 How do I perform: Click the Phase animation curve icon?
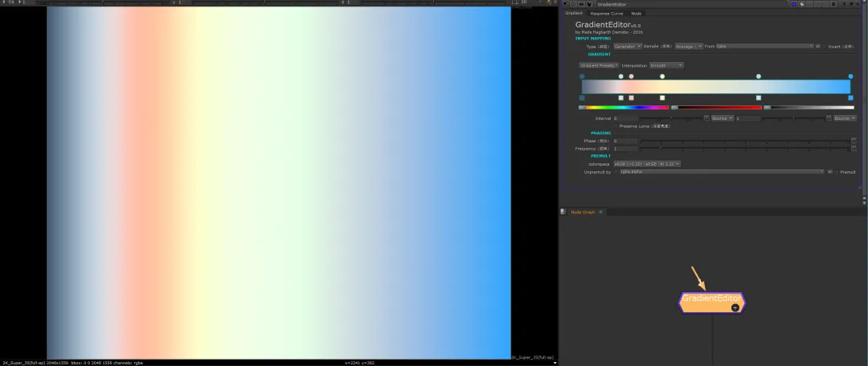[854, 141]
